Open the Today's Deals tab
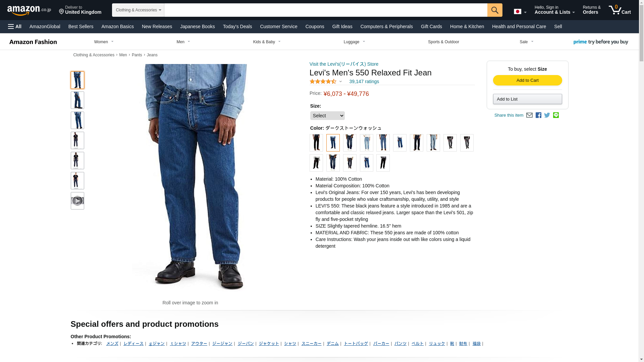 coord(237,26)
